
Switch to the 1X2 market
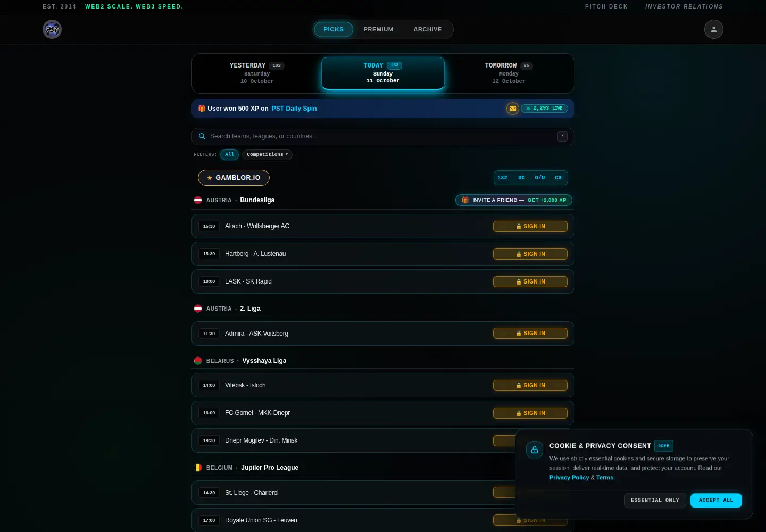click(x=503, y=178)
